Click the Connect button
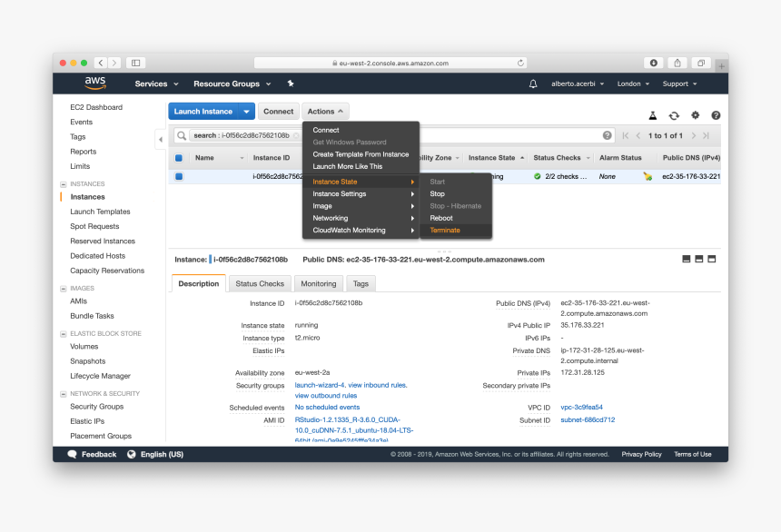Viewport: 781px width, 532px height. click(279, 112)
